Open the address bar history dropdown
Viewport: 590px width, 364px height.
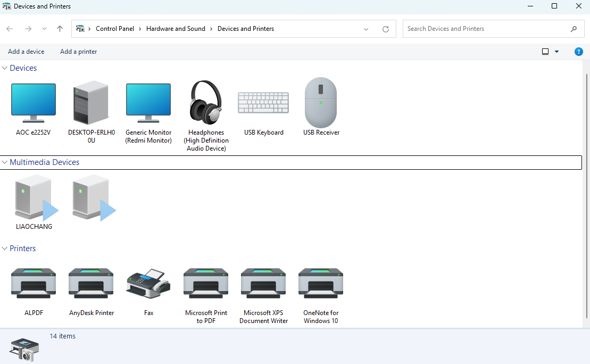click(x=366, y=29)
